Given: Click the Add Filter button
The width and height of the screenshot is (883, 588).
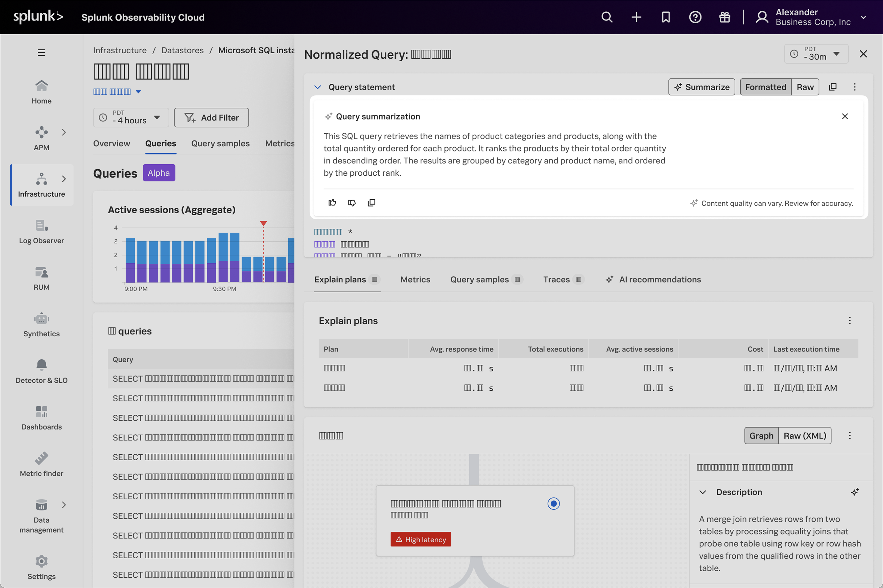Looking at the screenshot, I should point(212,118).
